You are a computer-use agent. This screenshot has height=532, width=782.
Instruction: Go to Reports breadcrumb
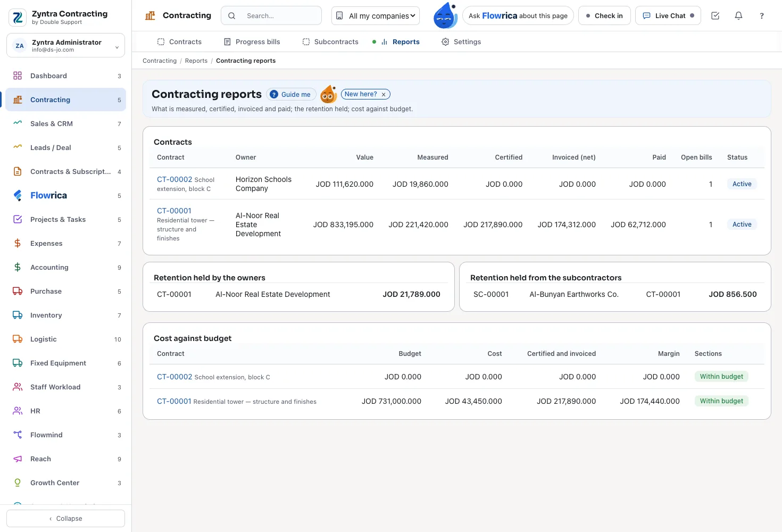click(x=196, y=61)
